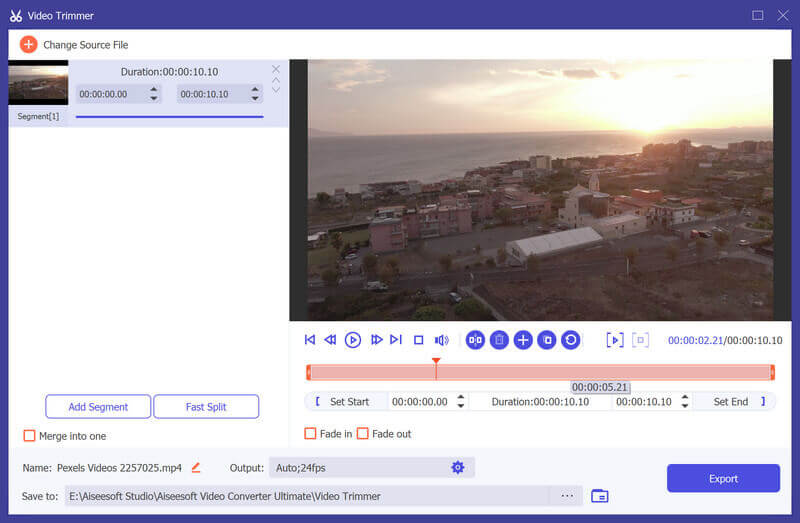
Task: Click the Copy segment icon
Action: coord(547,340)
